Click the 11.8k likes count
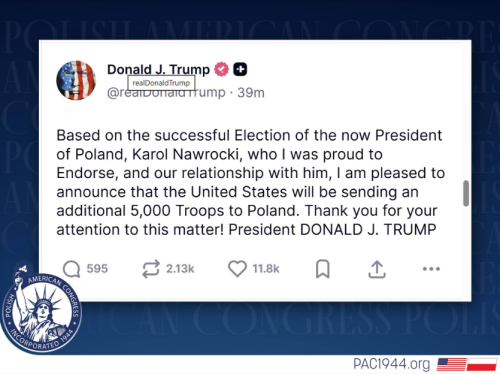 pyautogui.click(x=266, y=269)
